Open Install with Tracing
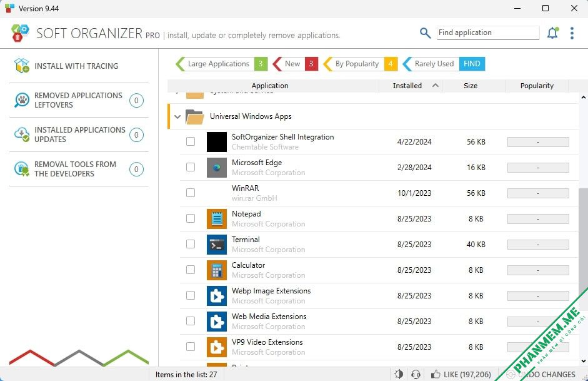The width and height of the screenshot is (588, 381). click(79, 66)
